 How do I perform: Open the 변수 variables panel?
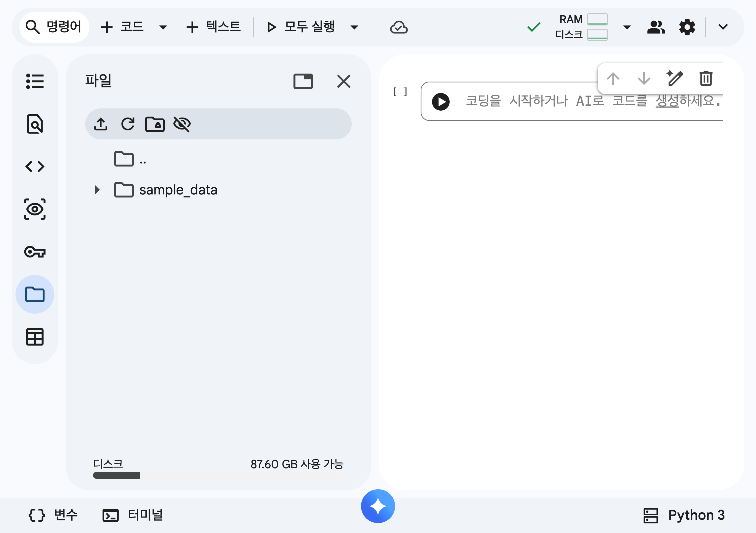pyautogui.click(x=53, y=515)
